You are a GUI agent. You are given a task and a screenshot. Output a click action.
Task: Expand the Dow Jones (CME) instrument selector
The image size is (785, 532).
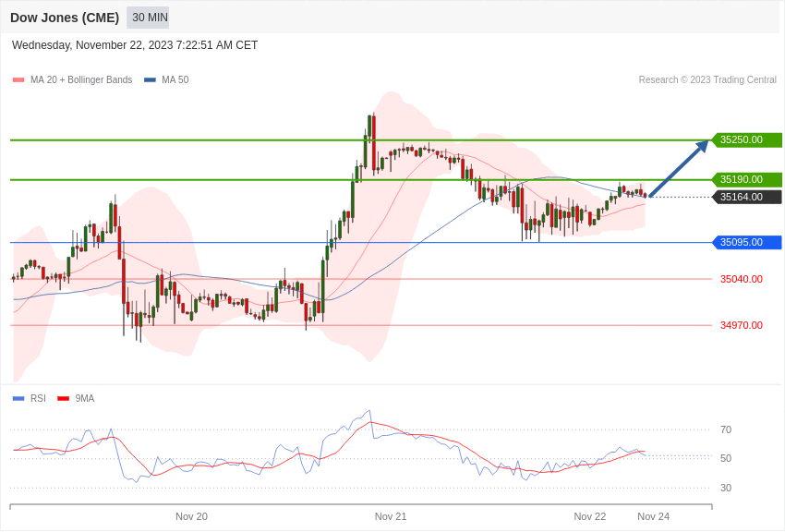(64, 17)
